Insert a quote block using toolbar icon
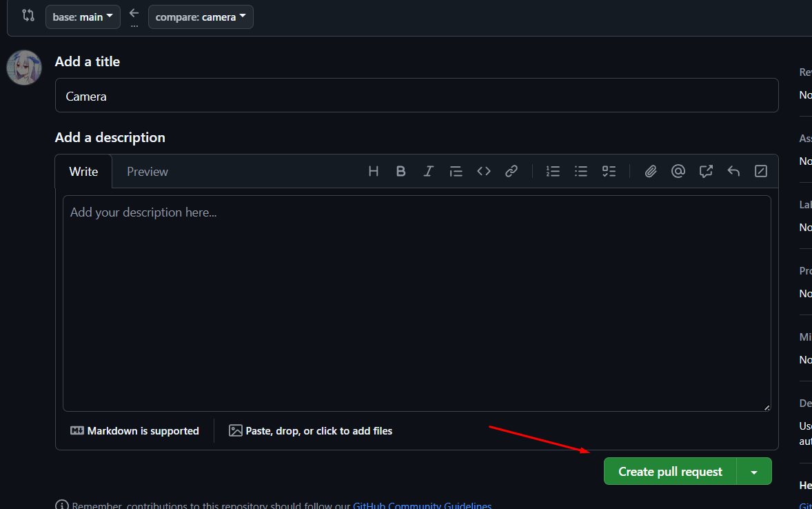Viewport: 812px width, 509px height. point(456,171)
